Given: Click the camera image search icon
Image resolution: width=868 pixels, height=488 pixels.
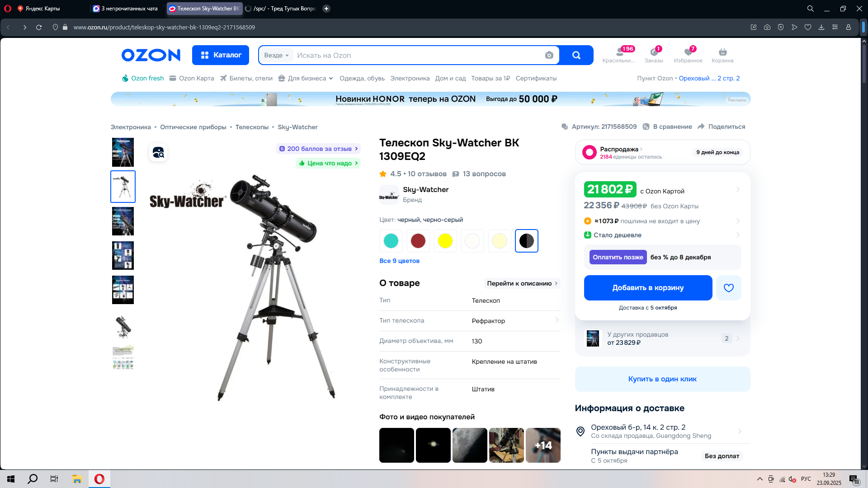Looking at the screenshot, I should click(549, 55).
